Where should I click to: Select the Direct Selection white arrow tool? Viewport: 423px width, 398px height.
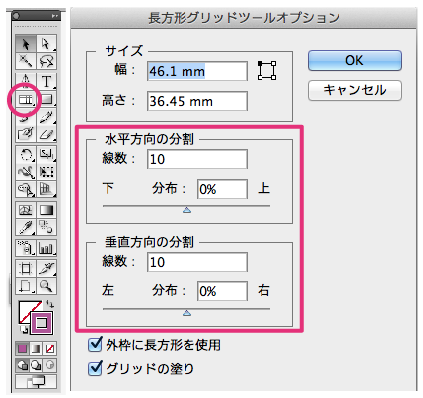pos(46,43)
